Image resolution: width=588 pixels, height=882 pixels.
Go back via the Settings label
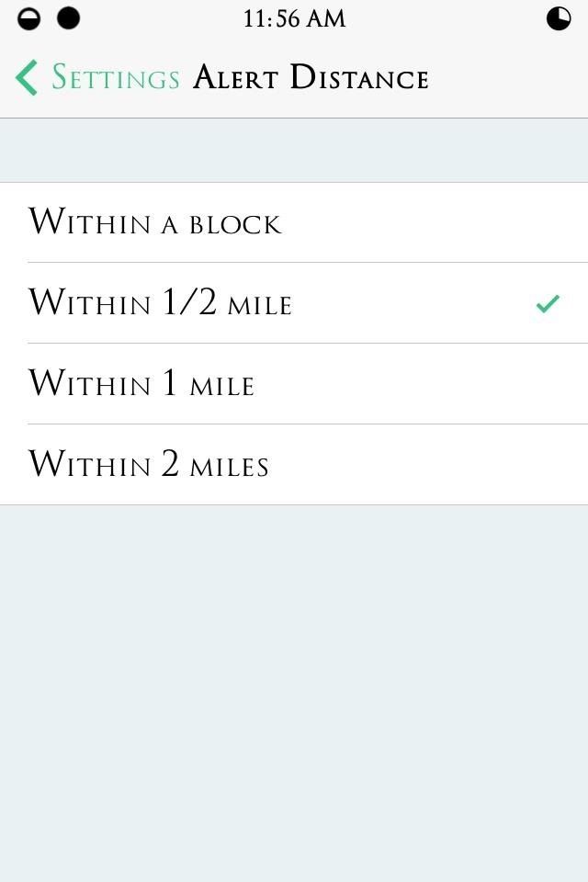coord(115,78)
